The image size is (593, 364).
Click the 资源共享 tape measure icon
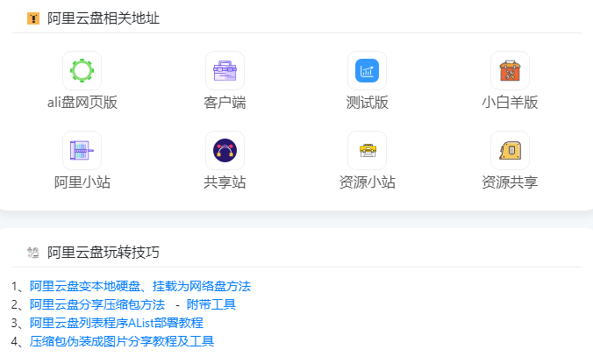coord(511,151)
